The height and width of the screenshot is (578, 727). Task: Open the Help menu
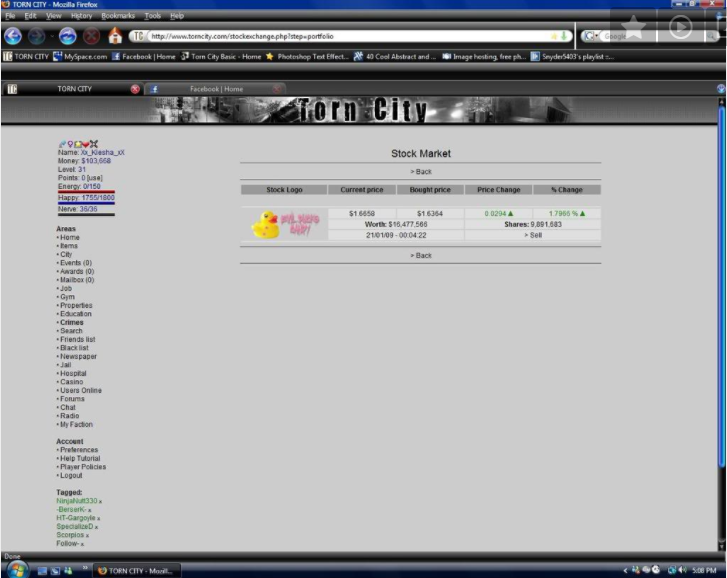(177, 16)
